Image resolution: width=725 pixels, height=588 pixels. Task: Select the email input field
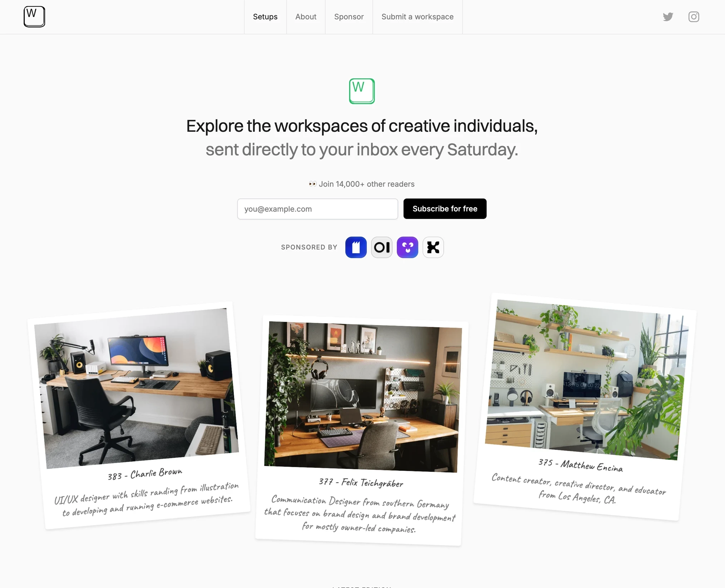click(x=317, y=208)
